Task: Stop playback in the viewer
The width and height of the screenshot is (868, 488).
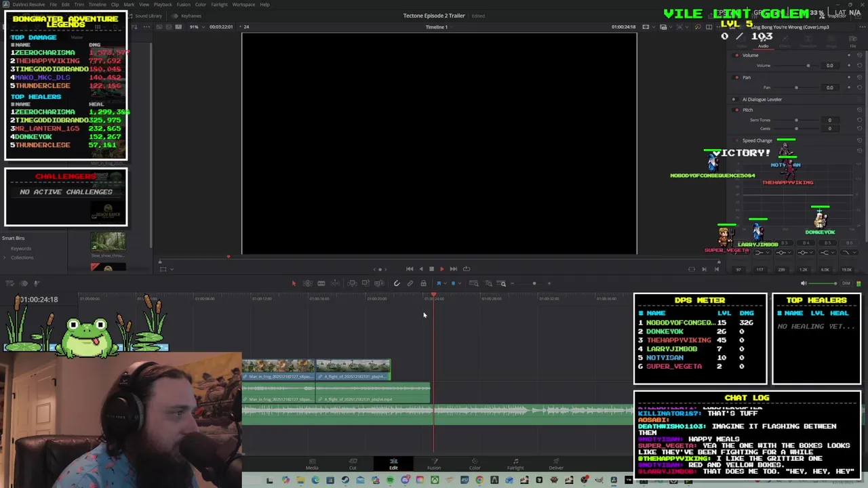Action: (x=431, y=269)
